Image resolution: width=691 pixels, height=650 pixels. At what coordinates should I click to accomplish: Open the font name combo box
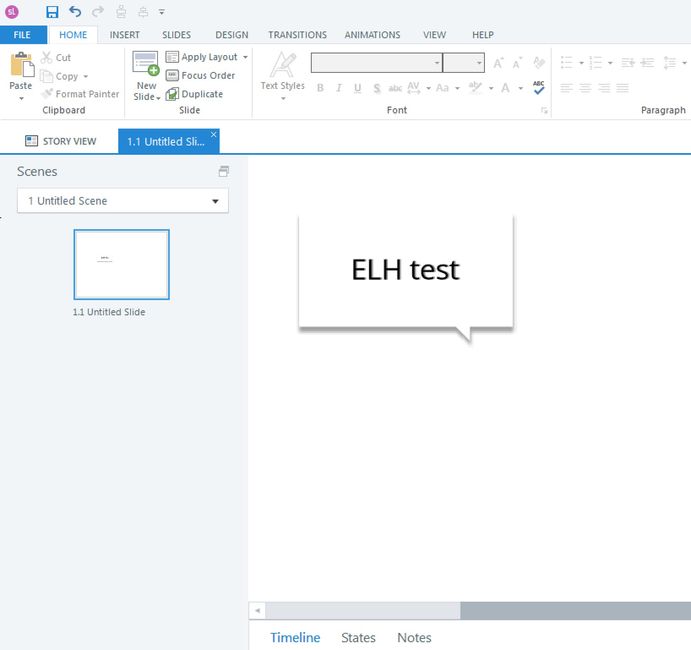click(x=377, y=63)
